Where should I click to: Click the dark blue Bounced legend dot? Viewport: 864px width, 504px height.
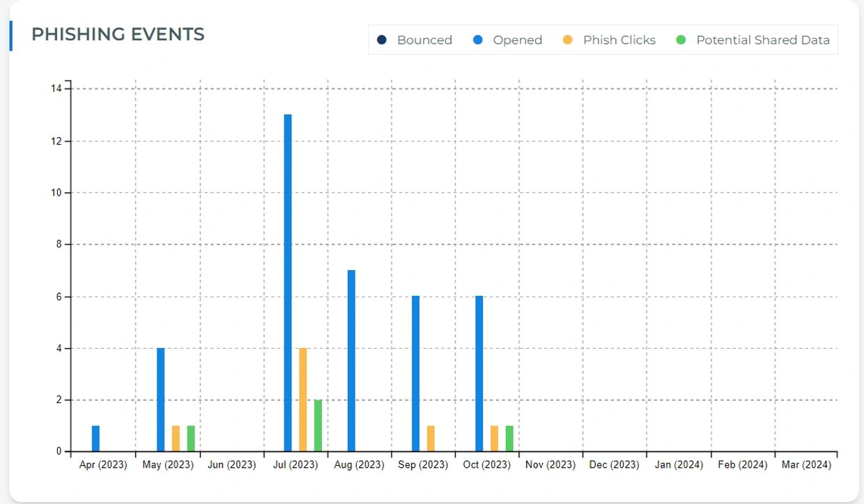click(381, 40)
